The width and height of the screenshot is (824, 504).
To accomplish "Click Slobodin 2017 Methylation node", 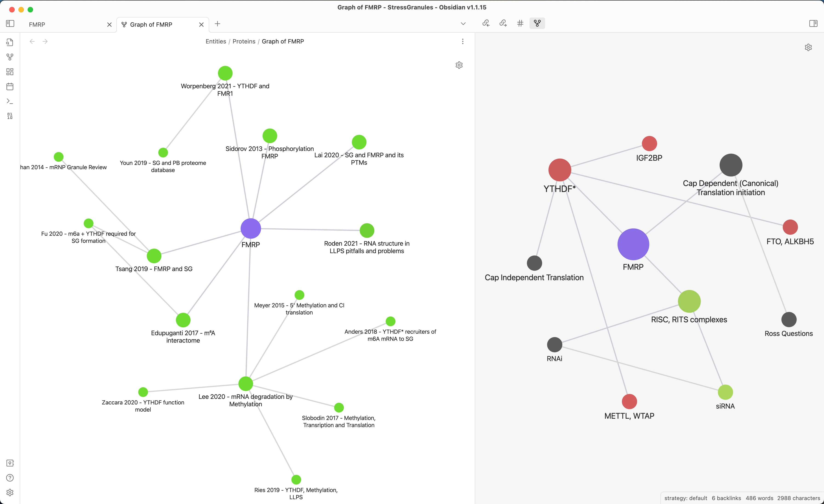I will (339, 408).
